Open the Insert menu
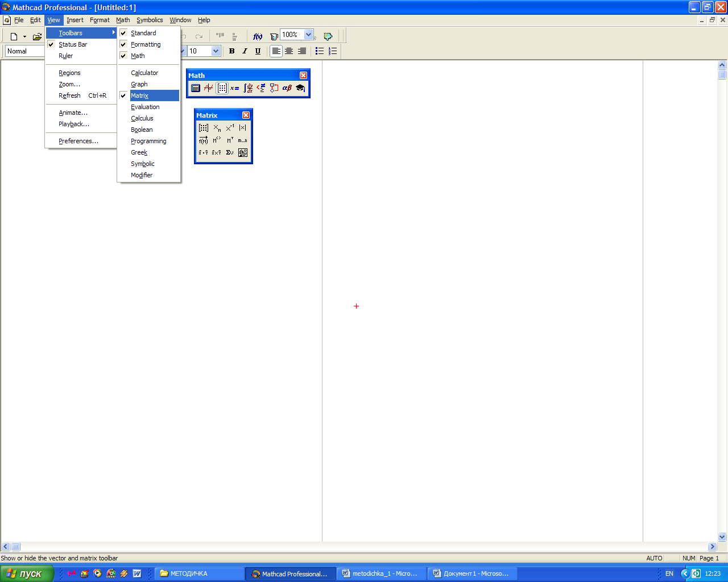Image resolution: width=728 pixels, height=582 pixels. point(75,20)
